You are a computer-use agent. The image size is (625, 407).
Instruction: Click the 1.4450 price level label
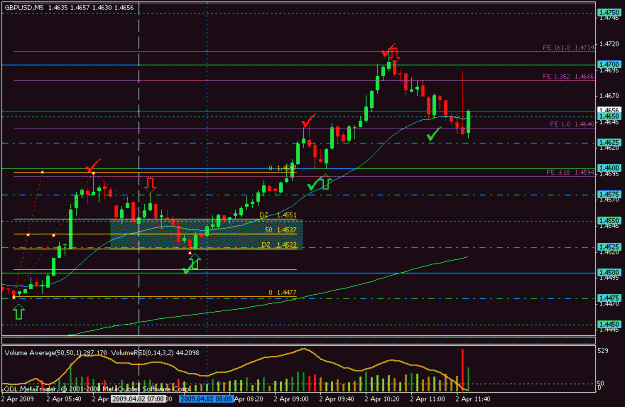609,324
